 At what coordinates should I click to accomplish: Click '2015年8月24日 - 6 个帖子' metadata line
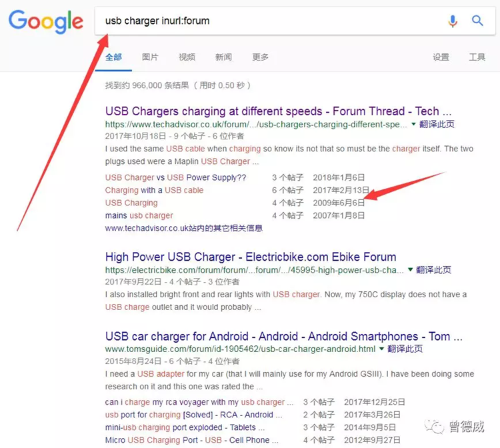click(172, 361)
